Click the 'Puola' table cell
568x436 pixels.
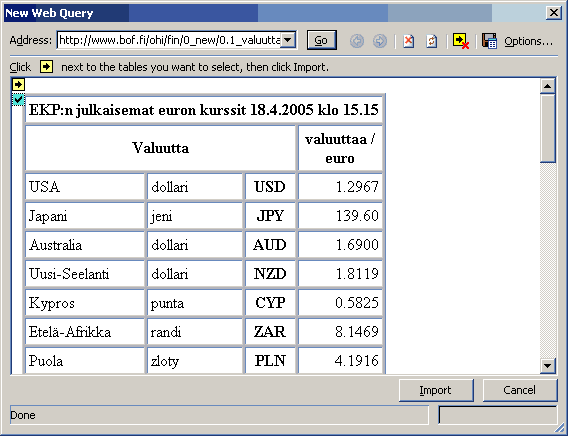tap(85, 360)
